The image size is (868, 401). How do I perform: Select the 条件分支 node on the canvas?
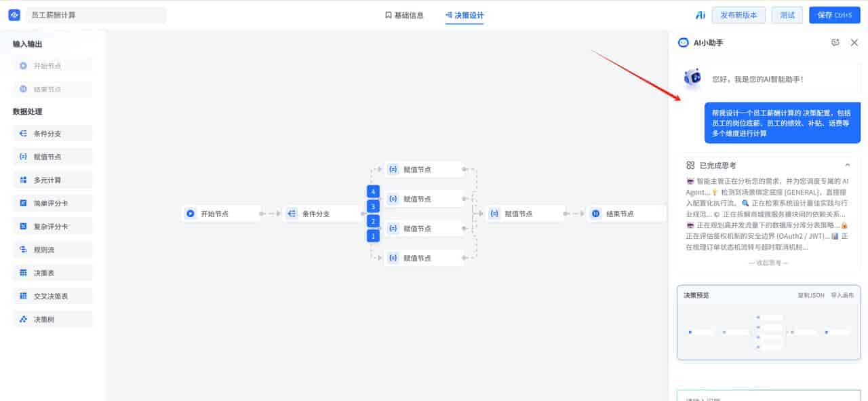point(322,214)
